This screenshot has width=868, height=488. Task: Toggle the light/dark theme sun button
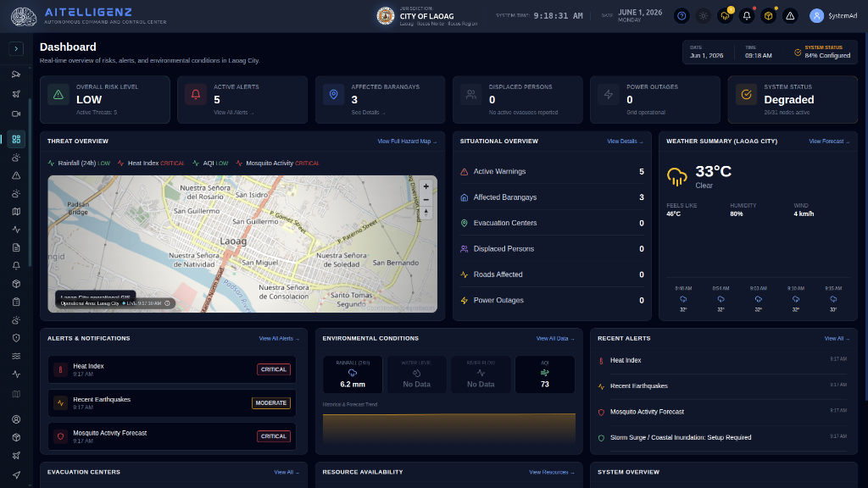703,16
